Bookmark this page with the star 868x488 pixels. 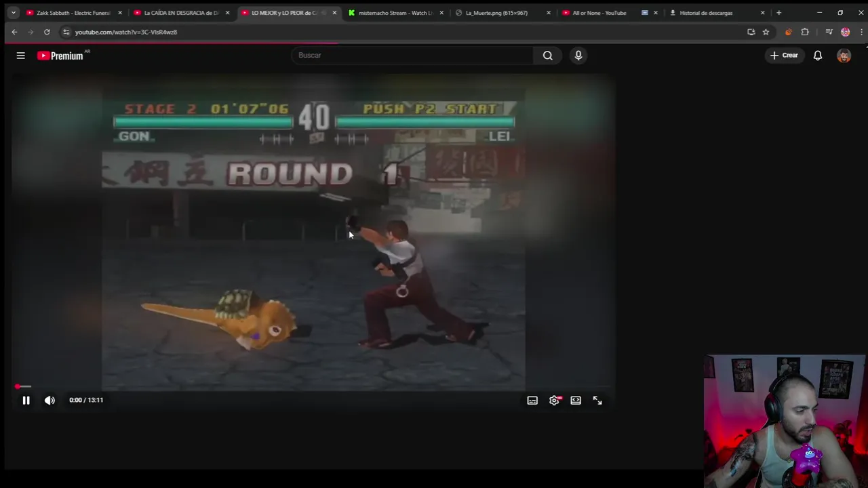pyautogui.click(x=766, y=32)
